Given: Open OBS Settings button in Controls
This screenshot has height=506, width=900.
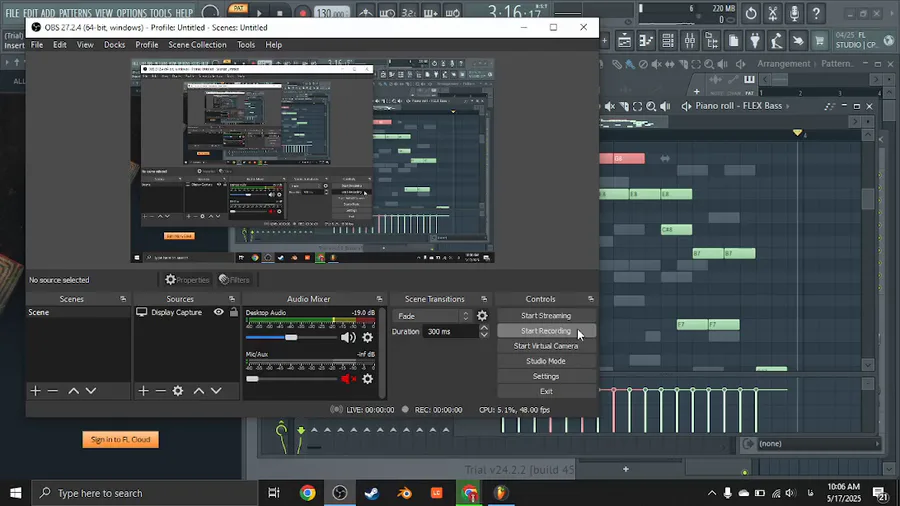Looking at the screenshot, I should point(546,376).
